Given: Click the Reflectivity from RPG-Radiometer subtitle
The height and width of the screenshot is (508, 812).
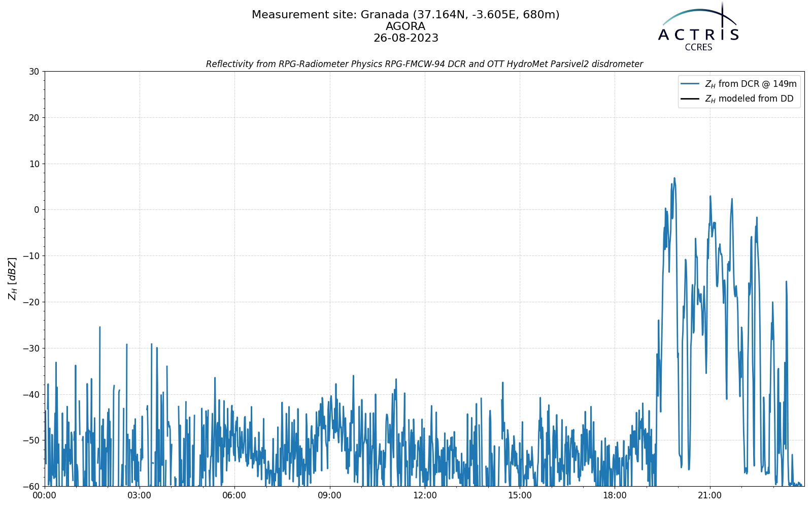Looking at the screenshot, I should click(424, 64).
